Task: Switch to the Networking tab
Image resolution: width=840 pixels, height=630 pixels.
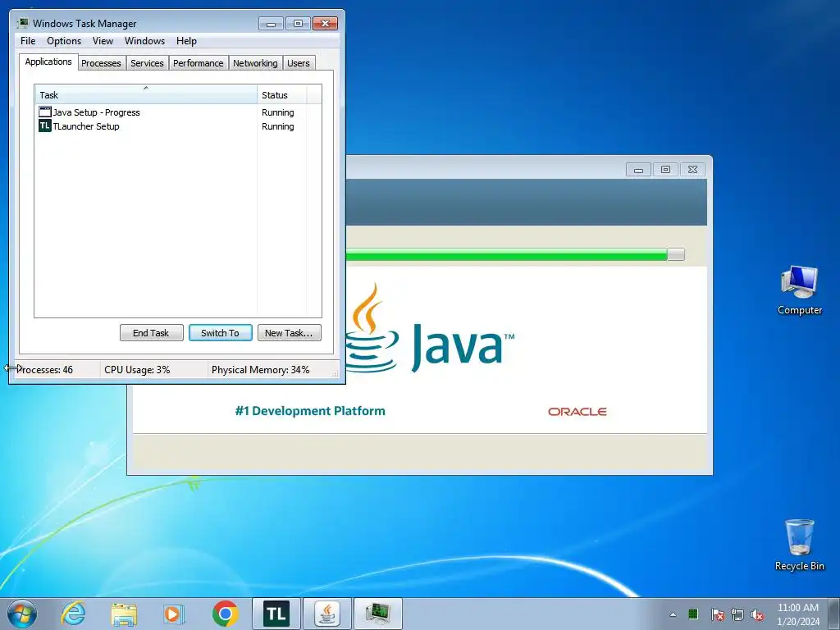Action: [256, 63]
